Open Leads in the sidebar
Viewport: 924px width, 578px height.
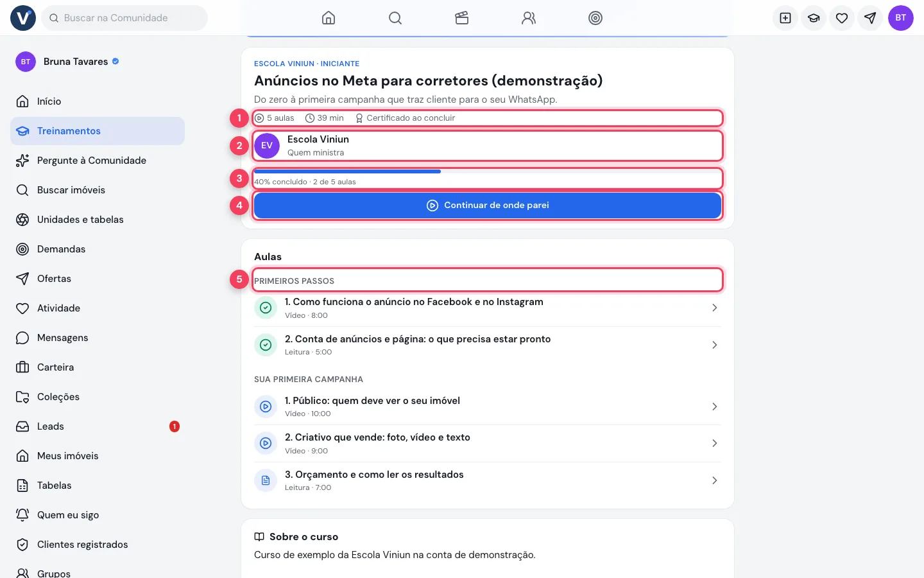98,426
